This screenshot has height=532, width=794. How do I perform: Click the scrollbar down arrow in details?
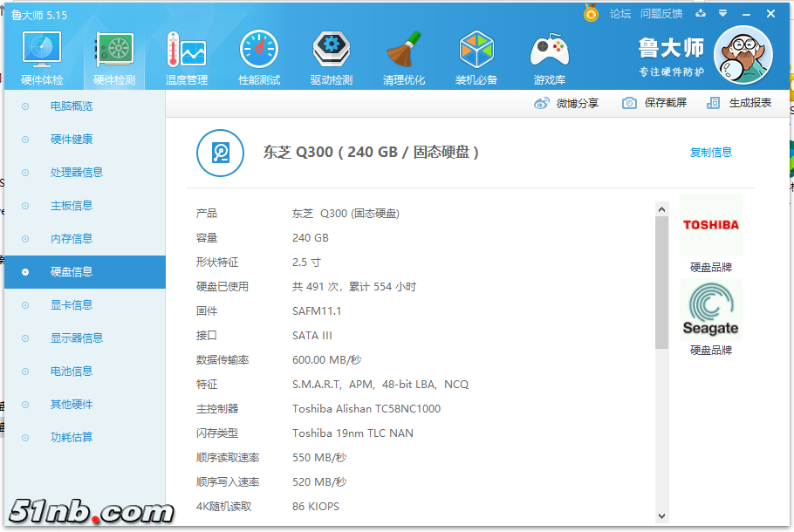point(661,516)
